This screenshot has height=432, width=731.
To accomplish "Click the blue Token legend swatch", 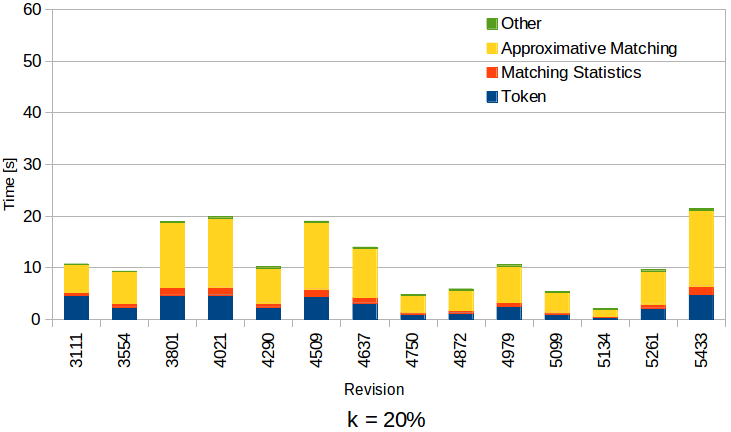I will click(491, 97).
